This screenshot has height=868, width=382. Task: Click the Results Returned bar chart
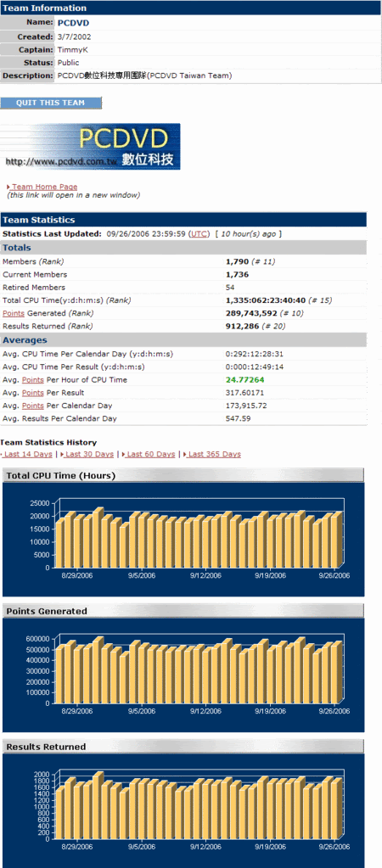coord(183,809)
